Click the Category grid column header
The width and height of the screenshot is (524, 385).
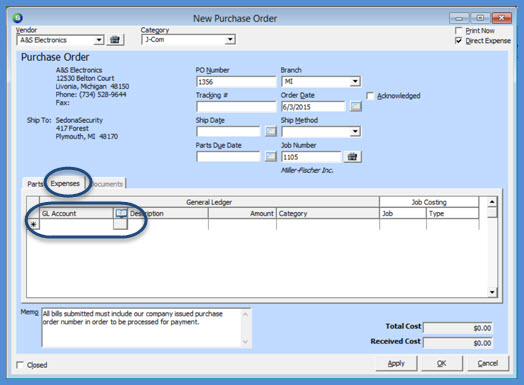click(x=328, y=213)
